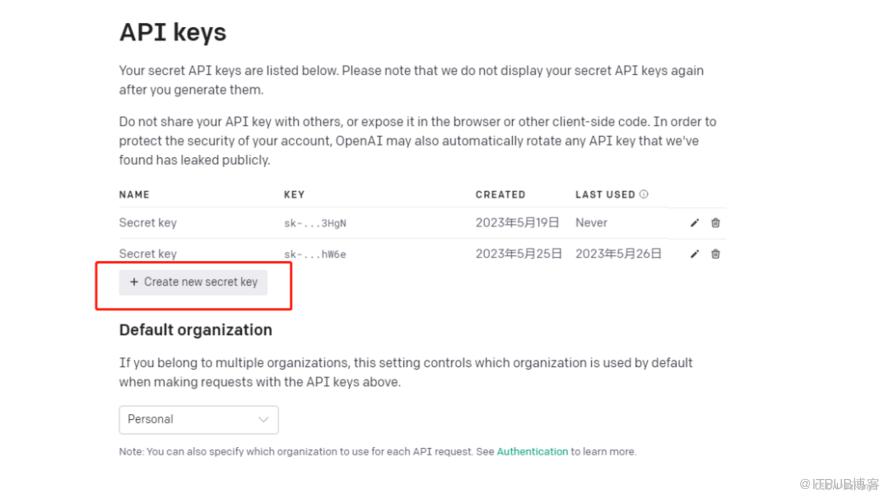Click the info icon beside LAST USED
This screenshot has height=499, width=889.
click(x=644, y=194)
